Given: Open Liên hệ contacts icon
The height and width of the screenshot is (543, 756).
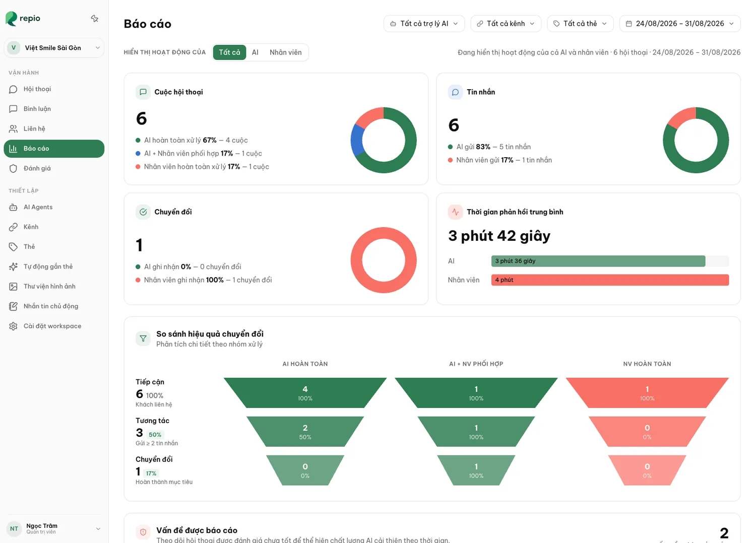Looking at the screenshot, I should coord(14,129).
